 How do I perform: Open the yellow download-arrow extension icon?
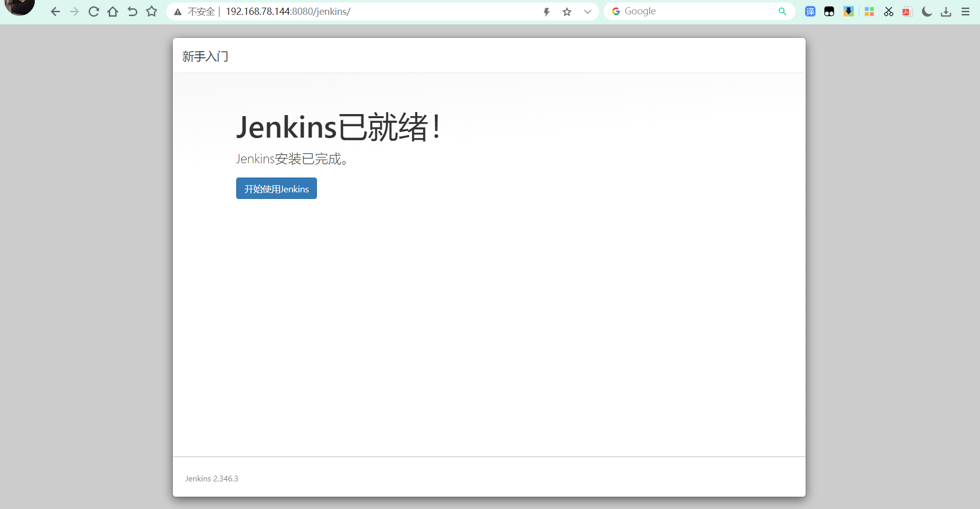coord(849,11)
